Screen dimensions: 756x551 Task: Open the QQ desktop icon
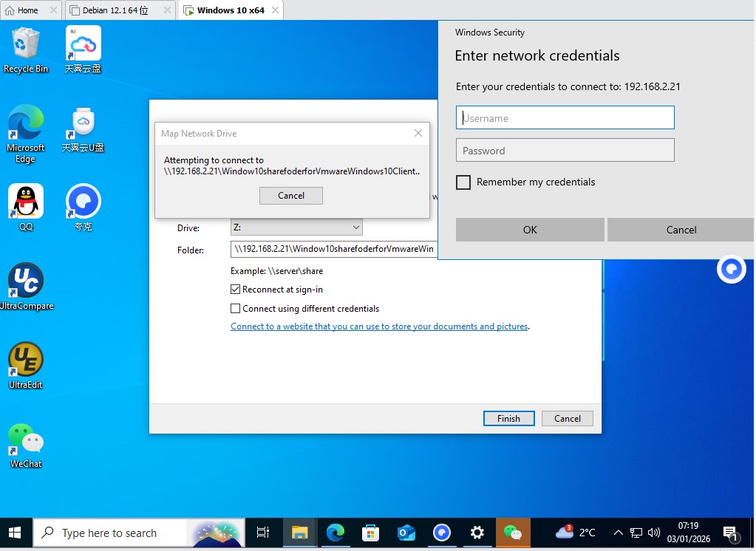tap(26, 202)
